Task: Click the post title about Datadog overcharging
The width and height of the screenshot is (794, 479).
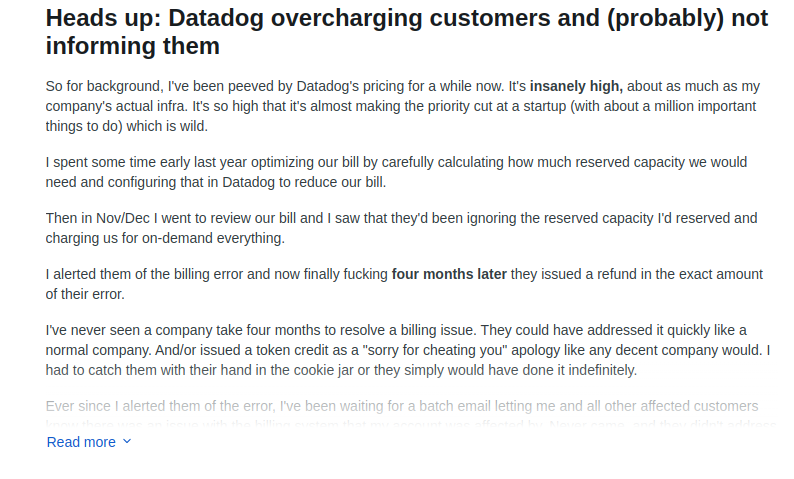Action: tap(405, 32)
